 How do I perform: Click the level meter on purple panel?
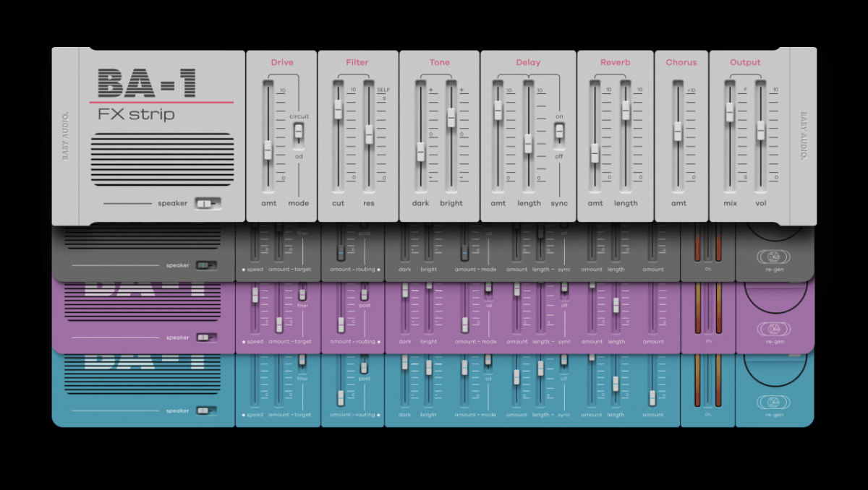708,307
